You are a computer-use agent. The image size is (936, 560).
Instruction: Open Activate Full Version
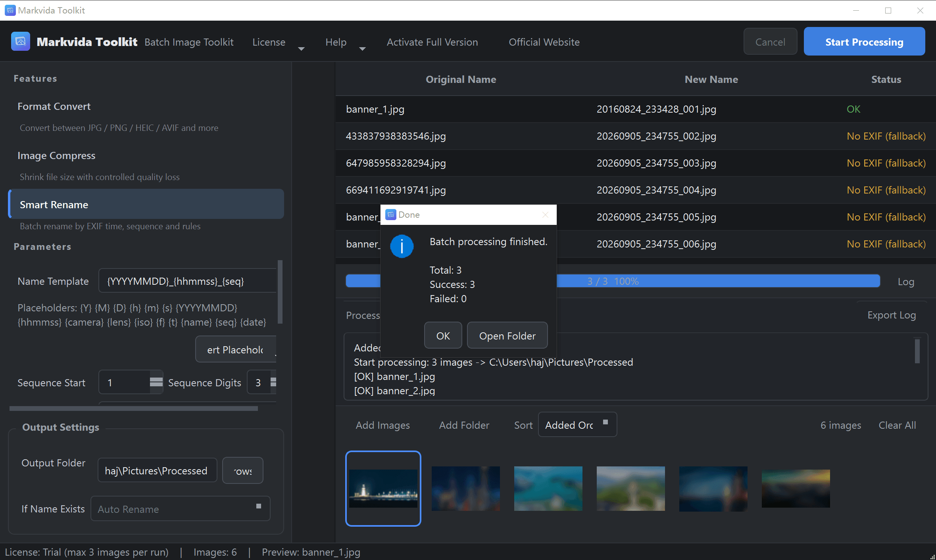[x=432, y=42]
